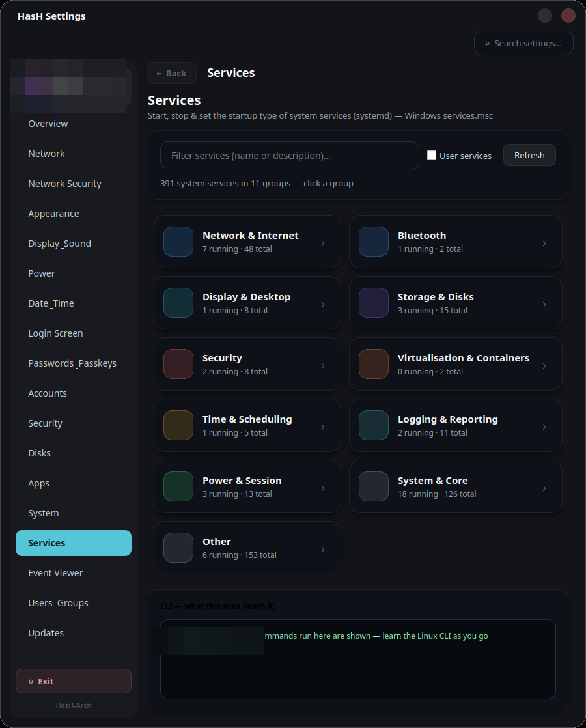Click the System & Core group icon
The width and height of the screenshot is (586, 728).
click(373, 486)
